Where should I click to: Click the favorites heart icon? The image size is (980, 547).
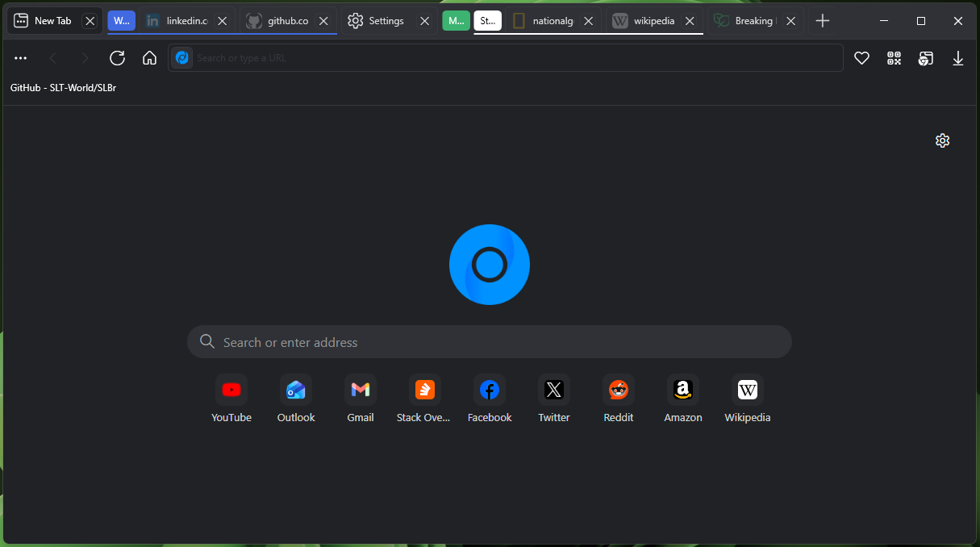[861, 58]
